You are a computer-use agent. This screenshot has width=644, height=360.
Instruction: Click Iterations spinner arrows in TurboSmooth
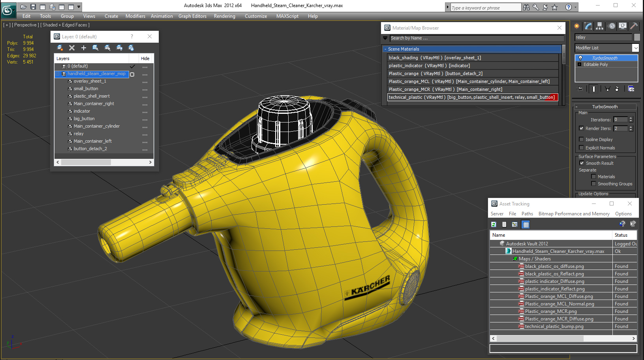point(631,120)
